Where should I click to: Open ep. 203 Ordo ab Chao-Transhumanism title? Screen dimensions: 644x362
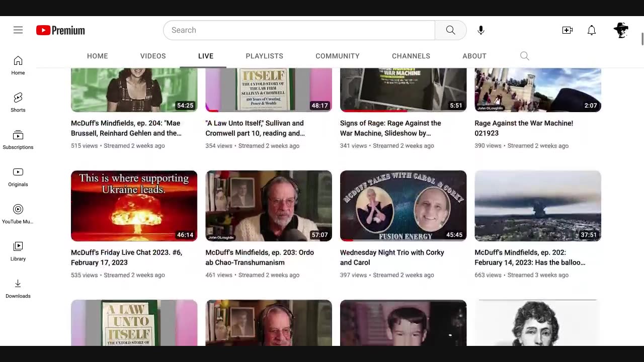coord(260,257)
